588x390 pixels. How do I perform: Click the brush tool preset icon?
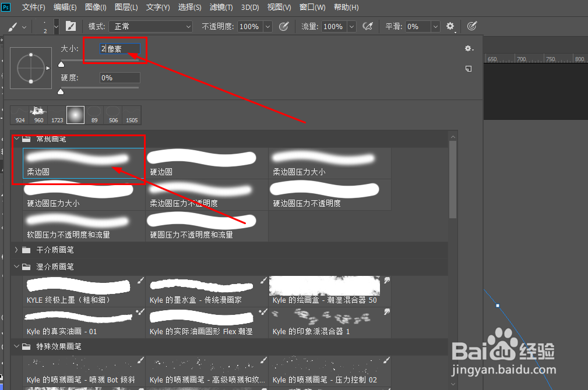[13, 27]
